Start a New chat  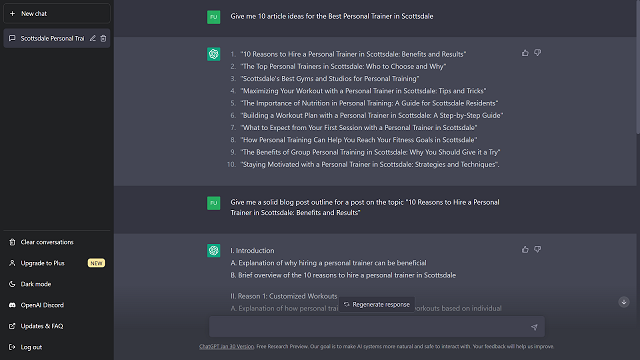57,13
